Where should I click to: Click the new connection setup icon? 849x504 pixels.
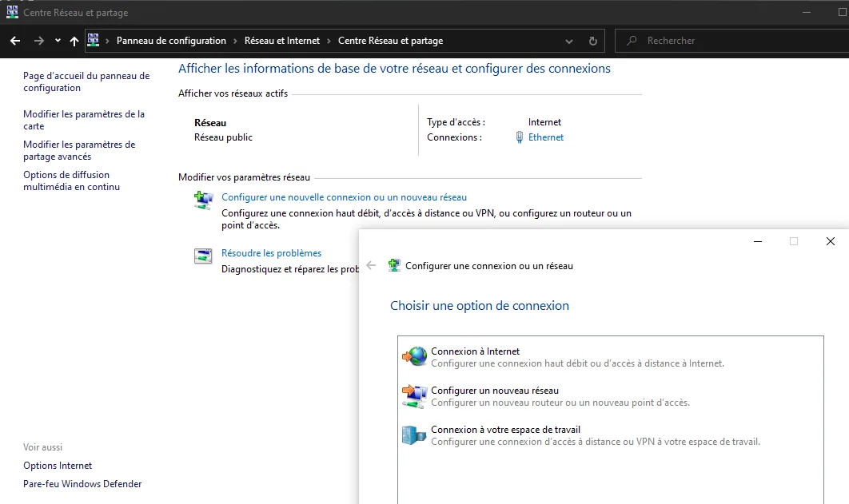click(204, 200)
